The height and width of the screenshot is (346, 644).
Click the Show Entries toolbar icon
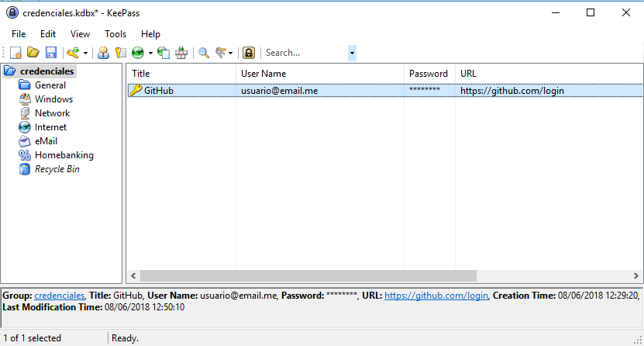(x=221, y=53)
